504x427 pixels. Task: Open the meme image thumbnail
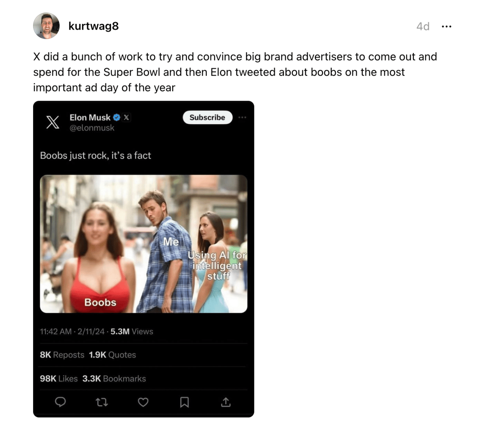[144, 244]
